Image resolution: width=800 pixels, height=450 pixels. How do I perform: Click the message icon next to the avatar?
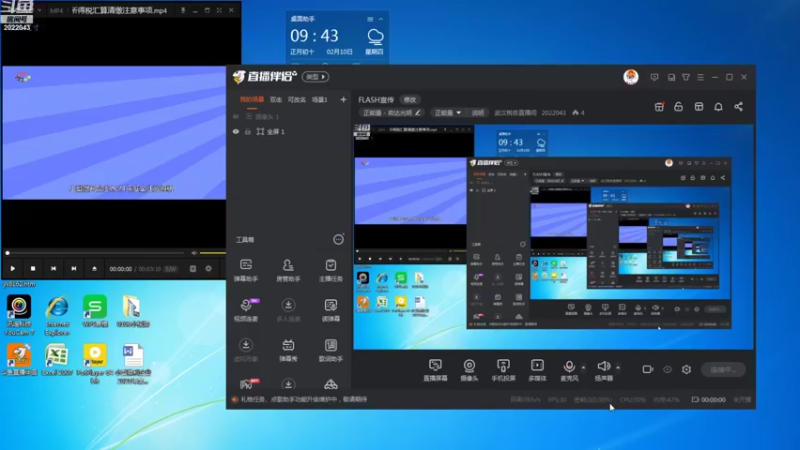(655, 77)
